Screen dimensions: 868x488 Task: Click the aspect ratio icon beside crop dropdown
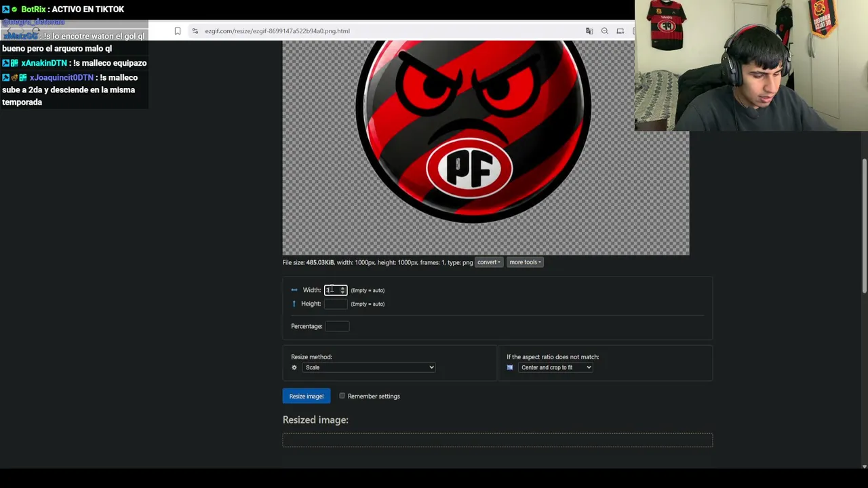point(510,367)
